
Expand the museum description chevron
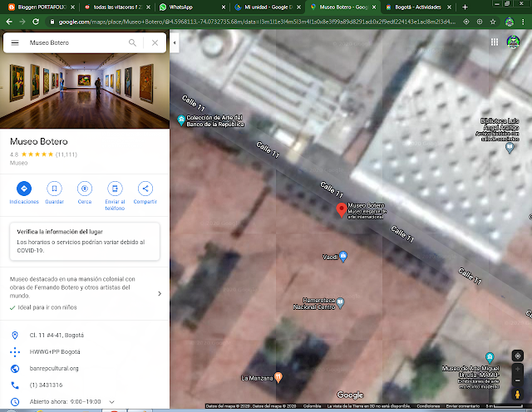point(160,294)
